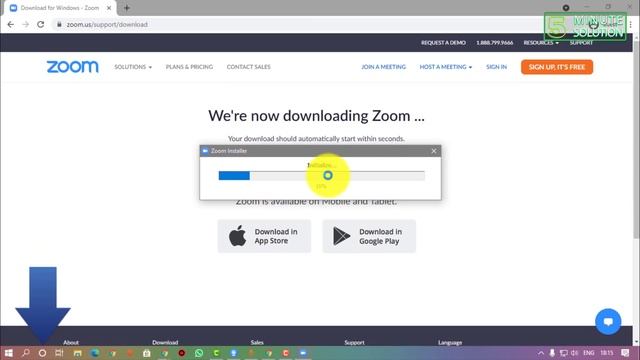
Task: Go forward in browser history
Action: coord(25,24)
